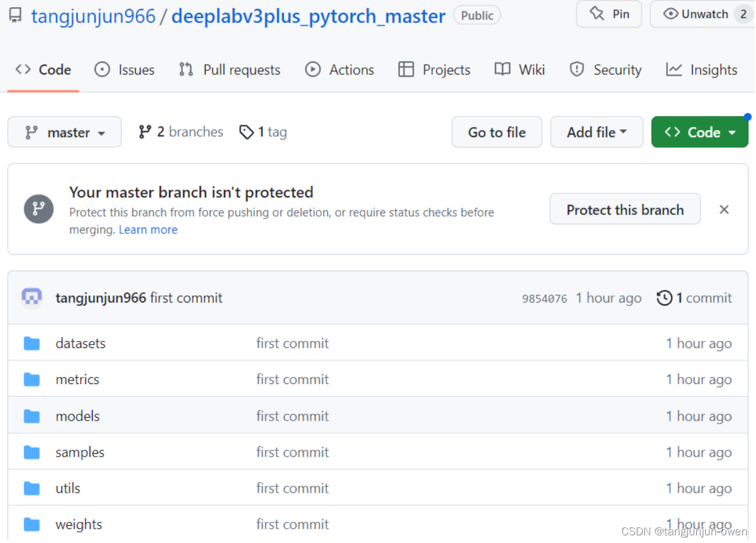Click the Public visibility badge
756x543 pixels.
coord(477,15)
